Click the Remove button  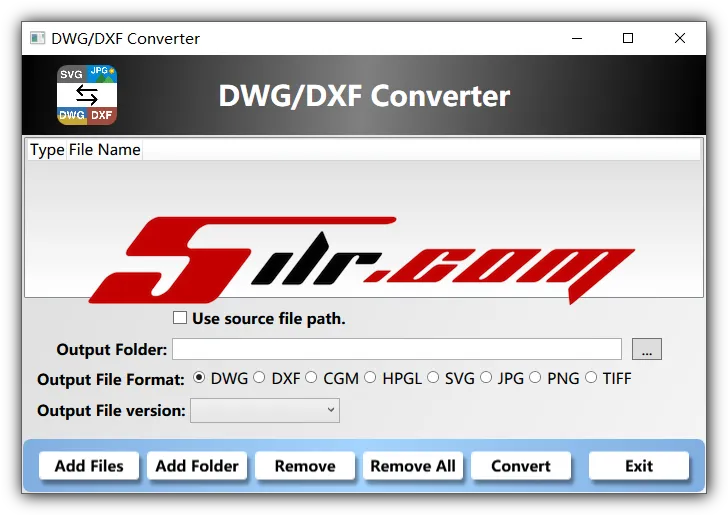pos(305,465)
